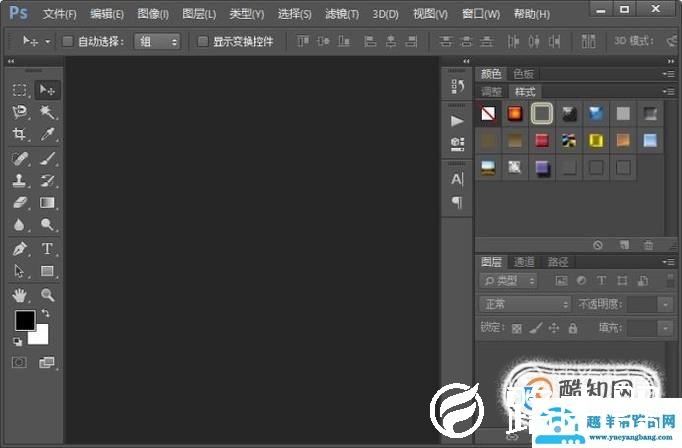Image resolution: width=682 pixels, height=448 pixels.
Task: Open the 正常 blend mode dropdown
Action: coord(525,304)
